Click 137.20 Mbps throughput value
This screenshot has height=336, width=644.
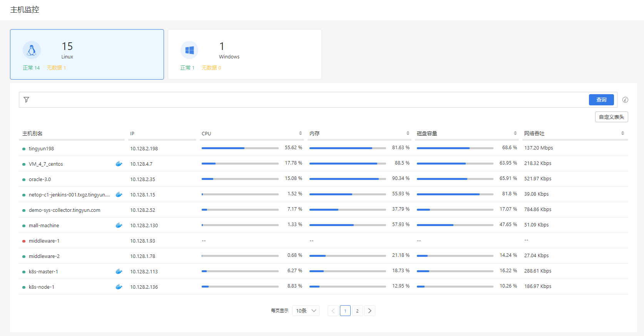point(539,148)
